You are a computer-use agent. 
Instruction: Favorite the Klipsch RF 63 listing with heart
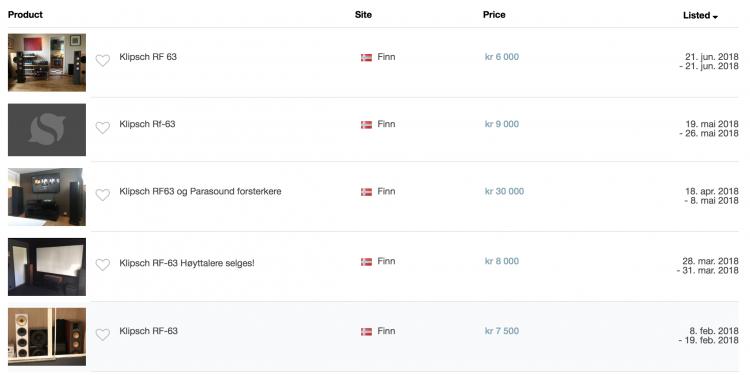[102, 61]
